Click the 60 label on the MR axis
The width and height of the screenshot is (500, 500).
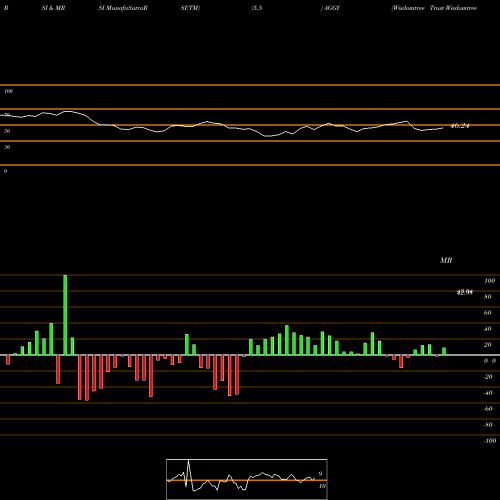click(488, 313)
